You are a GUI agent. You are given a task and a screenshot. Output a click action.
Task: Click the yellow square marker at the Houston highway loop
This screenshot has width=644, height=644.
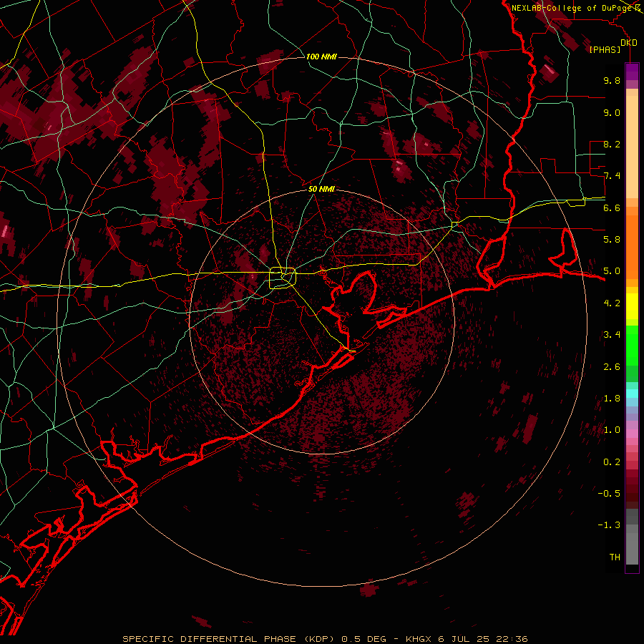(283, 278)
